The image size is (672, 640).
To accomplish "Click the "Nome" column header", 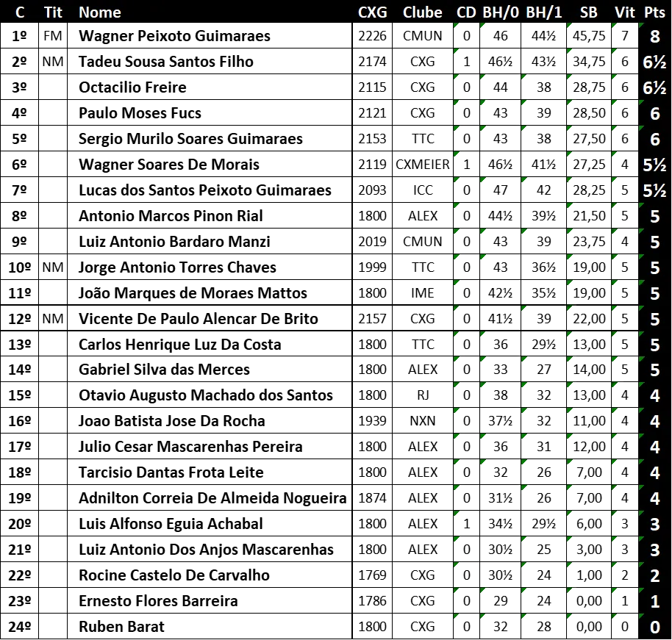I will (99, 12).
